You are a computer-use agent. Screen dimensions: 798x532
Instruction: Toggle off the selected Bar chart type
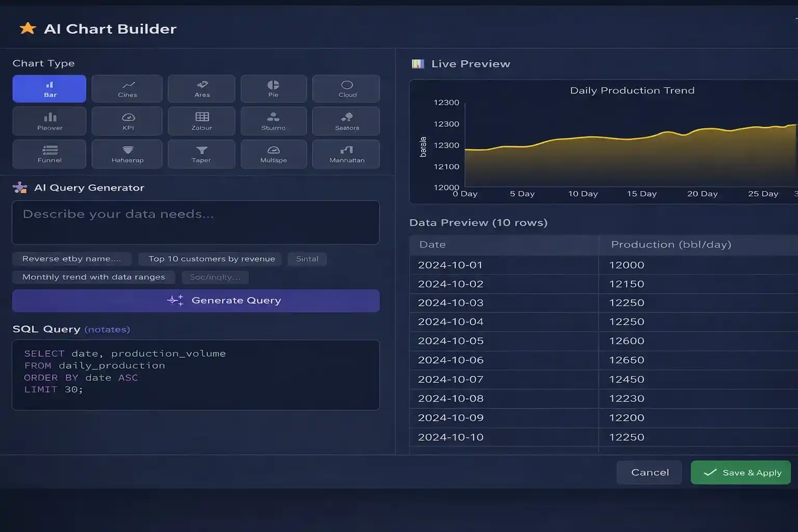[49, 88]
